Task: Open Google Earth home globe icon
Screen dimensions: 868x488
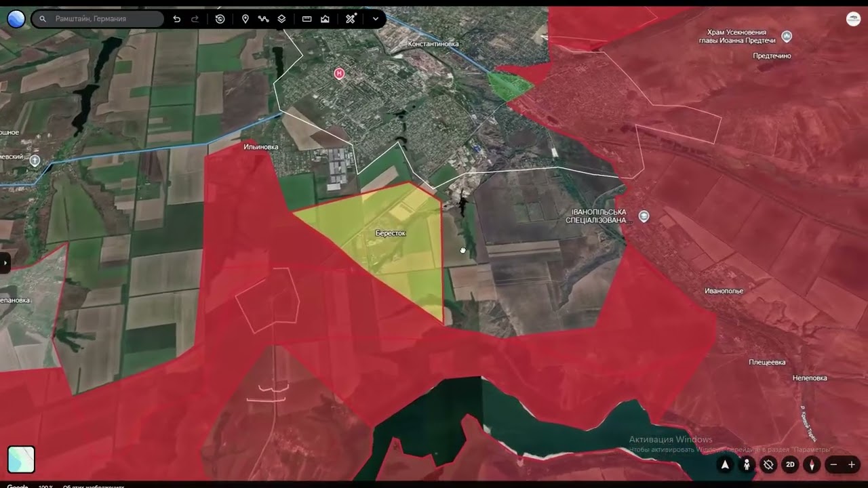Action: pos(16,19)
